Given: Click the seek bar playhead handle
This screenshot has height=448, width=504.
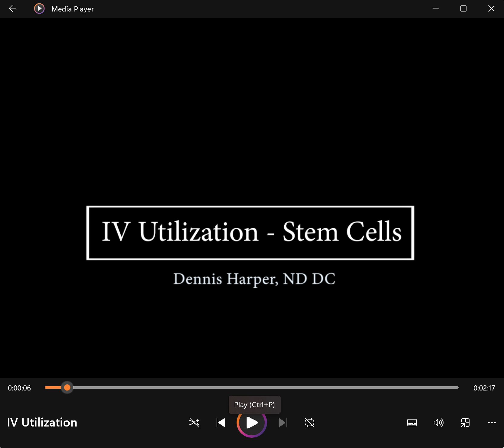Looking at the screenshot, I should pyautogui.click(x=67, y=388).
